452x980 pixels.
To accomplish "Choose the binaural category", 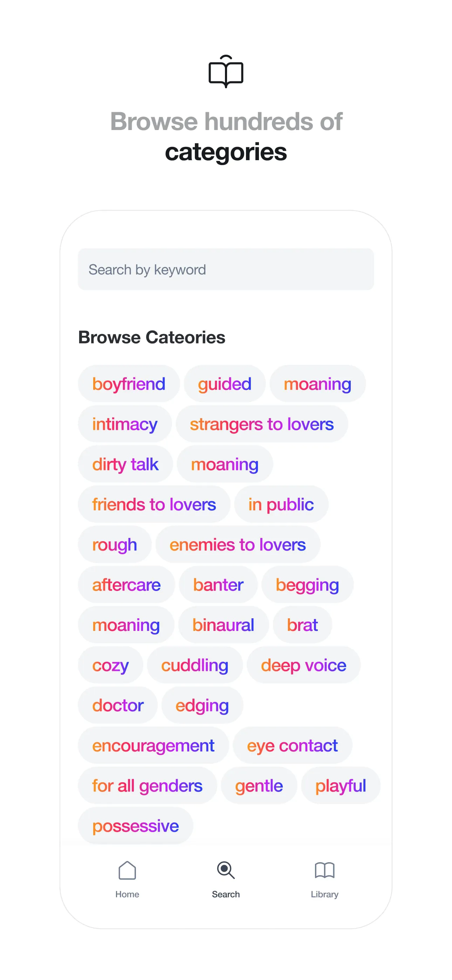I will point(223,625).
